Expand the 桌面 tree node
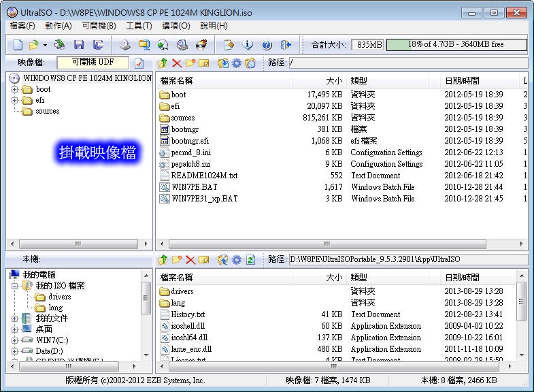The width and height of the screenshot is (534, 392). tap(15, 329)
